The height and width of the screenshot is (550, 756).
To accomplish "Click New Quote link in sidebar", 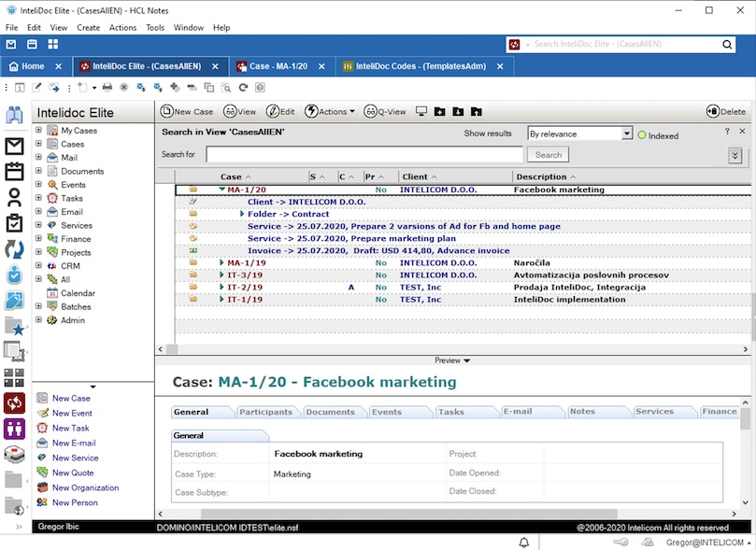I will click(x=73, y=472).
